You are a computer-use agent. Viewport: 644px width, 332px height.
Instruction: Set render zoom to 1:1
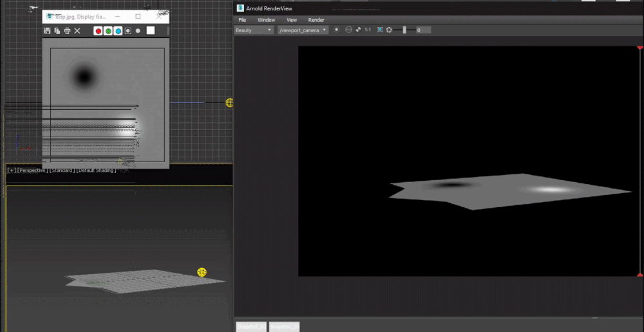pyautogui.click(x=368, y=30)
